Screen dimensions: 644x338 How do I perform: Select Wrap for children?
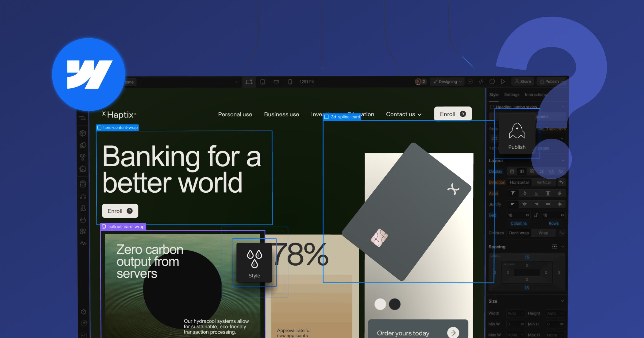click(x=543, y=233)
